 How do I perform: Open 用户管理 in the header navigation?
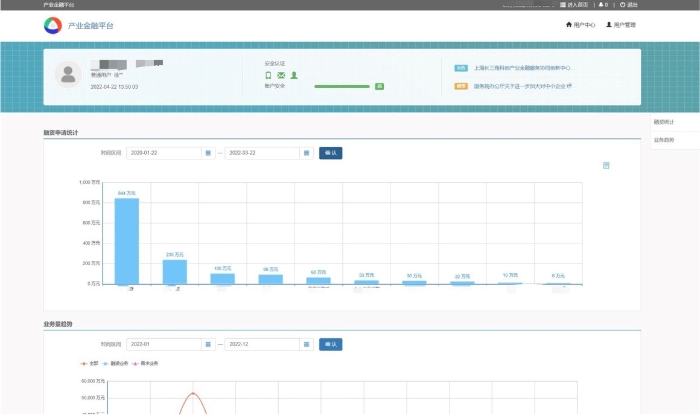pos(621,25)
